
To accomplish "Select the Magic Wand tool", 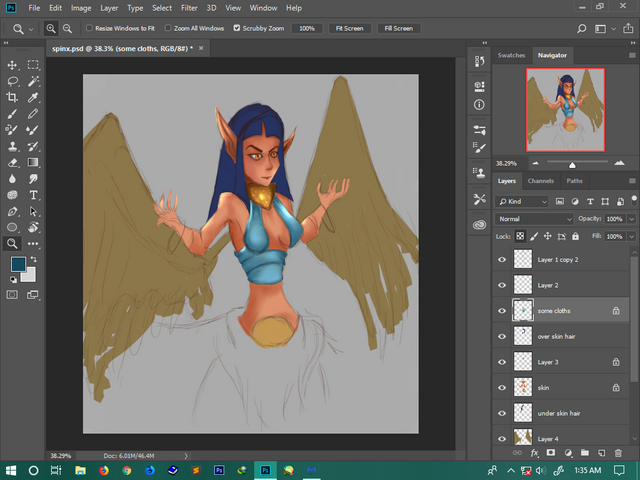I will click(x=33, y=81).
